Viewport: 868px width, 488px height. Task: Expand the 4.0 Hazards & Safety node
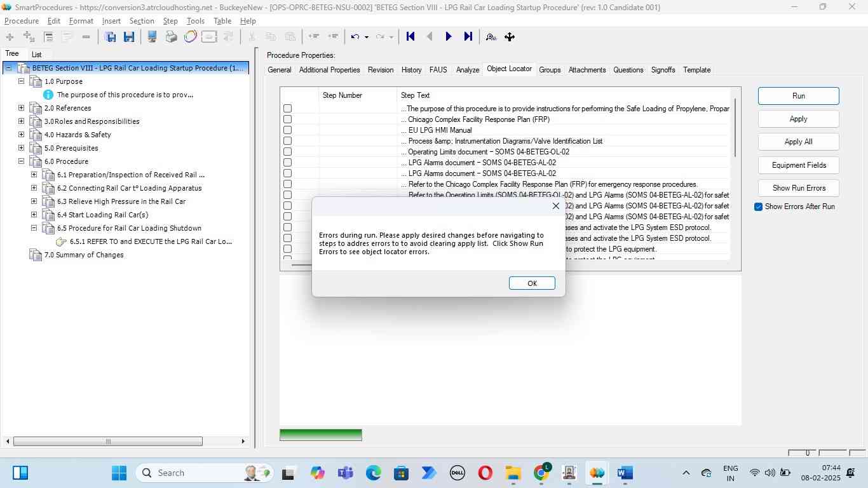[x=21, y=135]
